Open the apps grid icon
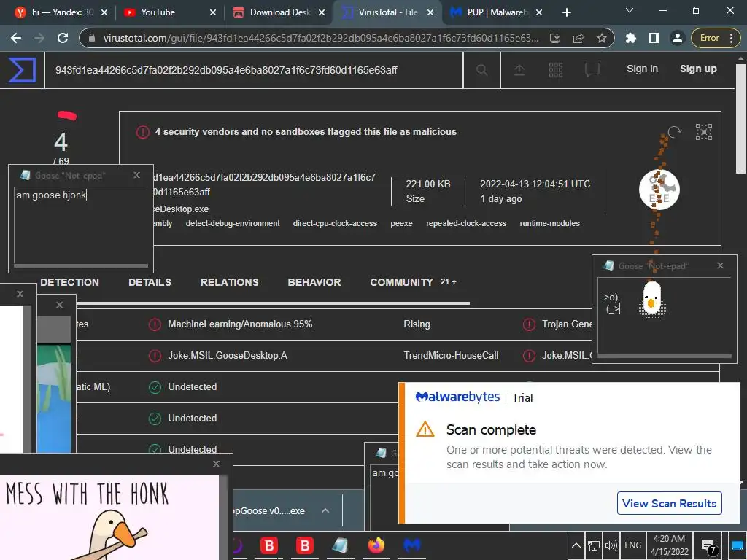The width and height of the screenshot is (747, 560). click(555, 70)
